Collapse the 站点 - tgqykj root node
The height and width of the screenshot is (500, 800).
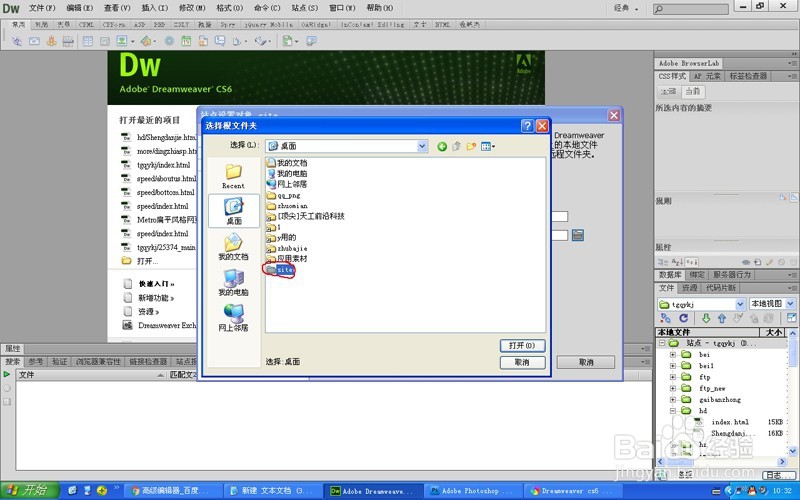[662, 343]
